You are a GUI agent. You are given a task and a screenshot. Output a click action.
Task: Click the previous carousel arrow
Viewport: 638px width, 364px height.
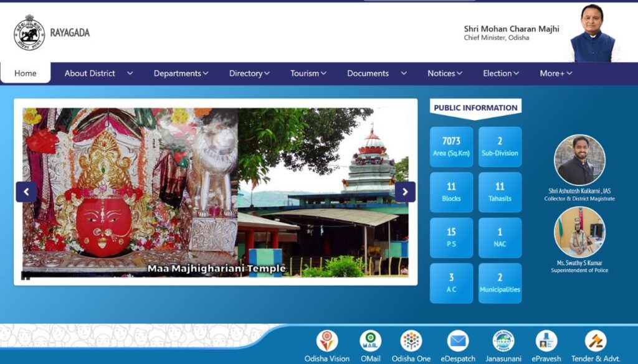tap(26, 192)
